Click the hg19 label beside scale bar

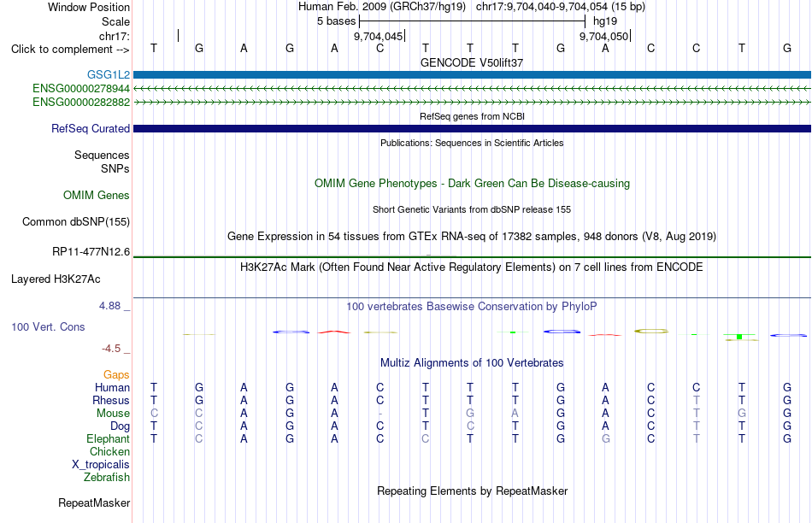click(605, 21)
